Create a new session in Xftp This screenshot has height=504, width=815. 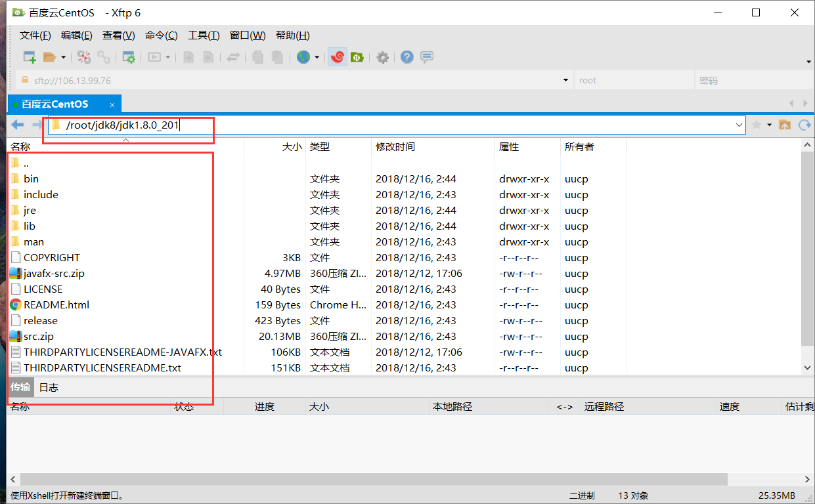tap(29, 57)
